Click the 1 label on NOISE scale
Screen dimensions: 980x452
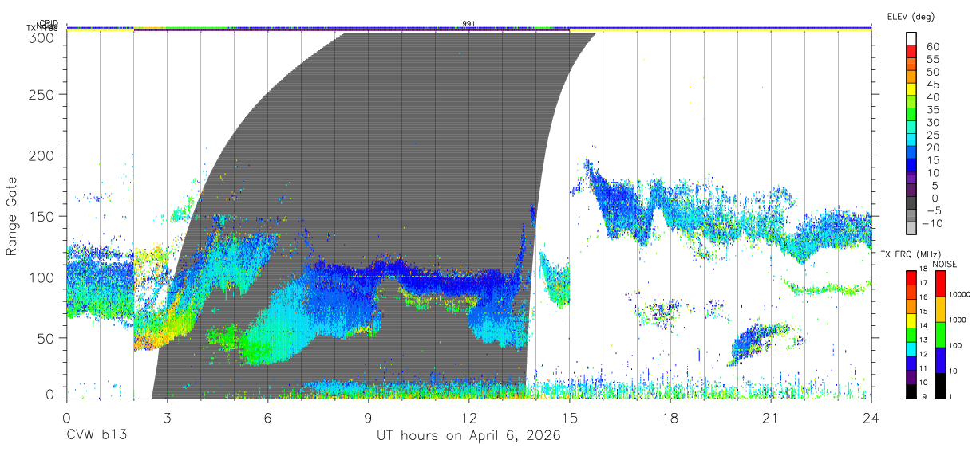point(952,396)
